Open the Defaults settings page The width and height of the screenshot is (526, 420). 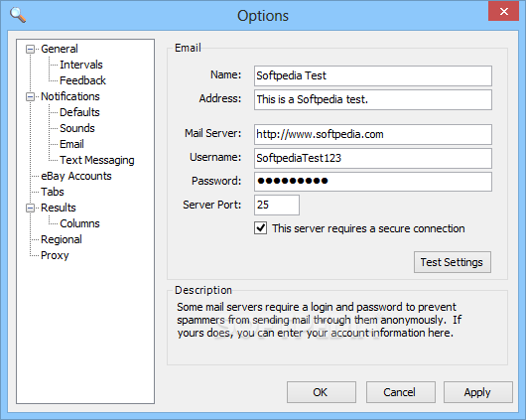click(x=79, y=112)
